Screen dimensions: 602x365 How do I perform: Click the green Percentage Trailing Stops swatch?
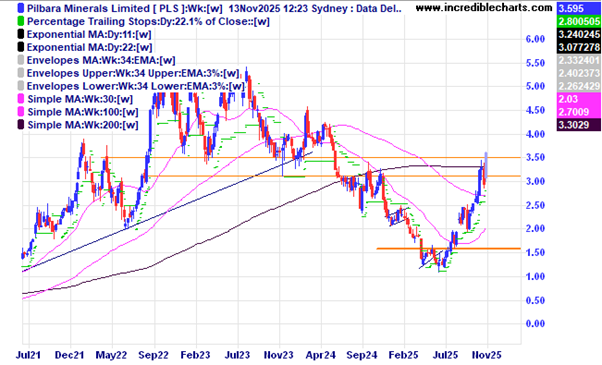point(21,21)
